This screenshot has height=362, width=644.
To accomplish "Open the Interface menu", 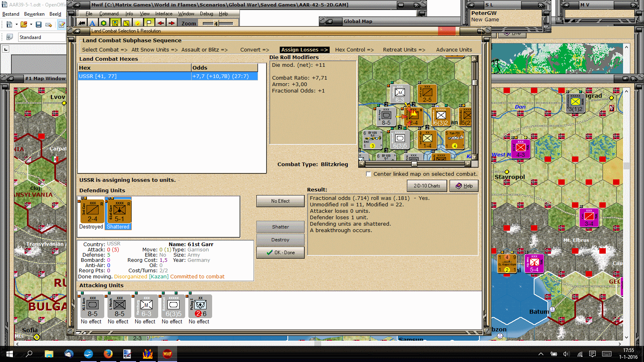I will pyautogui.click(x=164, y=14).
